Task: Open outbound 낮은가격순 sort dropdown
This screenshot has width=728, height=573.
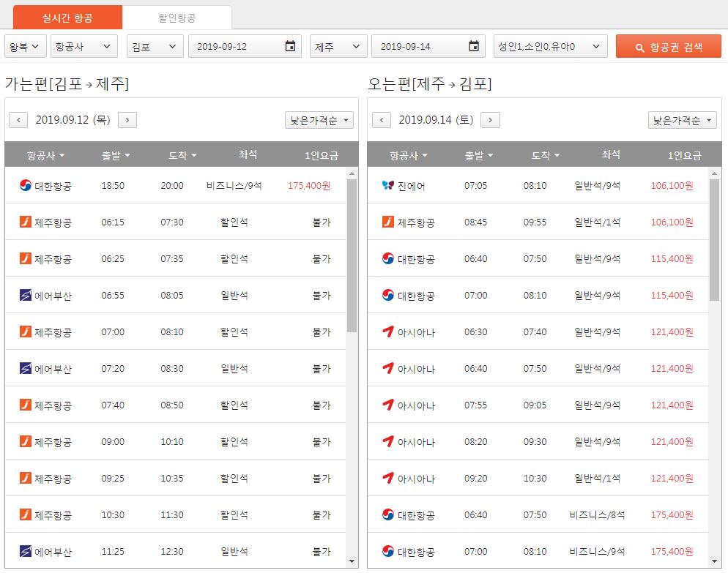Action: coord(319,120)
